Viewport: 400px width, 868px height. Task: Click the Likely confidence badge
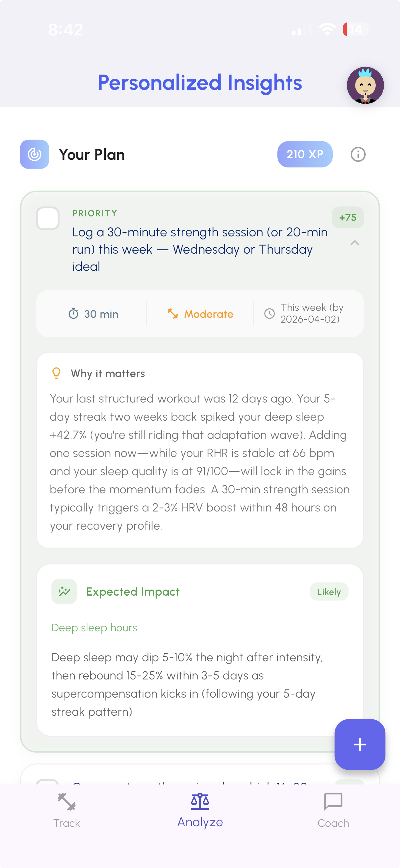[329, 591]
